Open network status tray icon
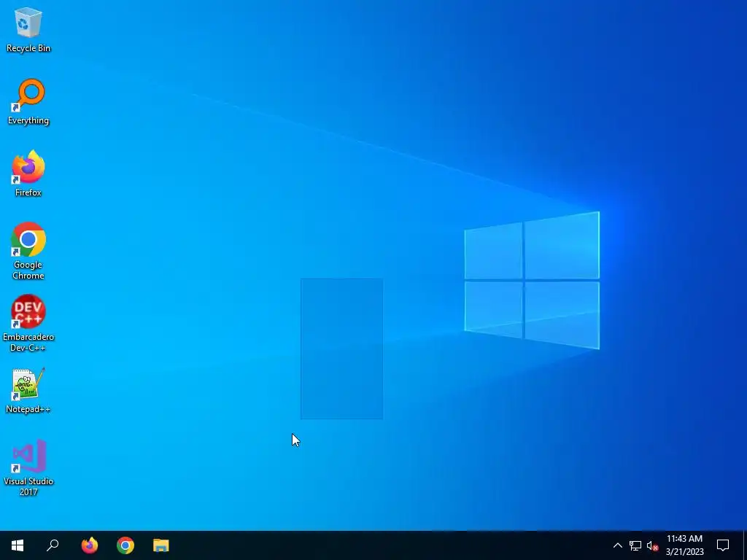The width and height of the screenshot is (747, 560). (635, 545)
